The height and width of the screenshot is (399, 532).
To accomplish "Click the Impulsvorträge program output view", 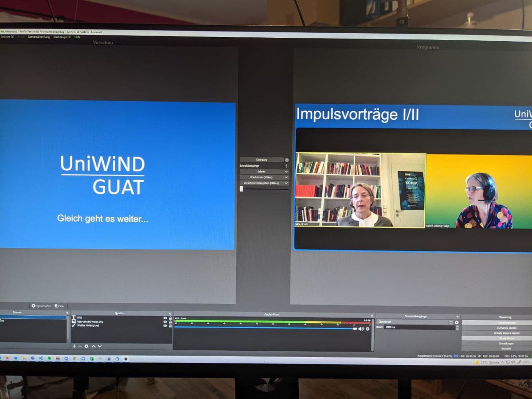I will click(x=413, y=177).
